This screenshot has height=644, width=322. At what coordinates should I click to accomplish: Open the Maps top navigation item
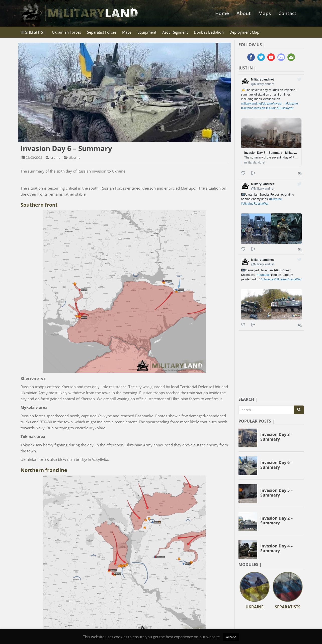(x=265, y=13)
